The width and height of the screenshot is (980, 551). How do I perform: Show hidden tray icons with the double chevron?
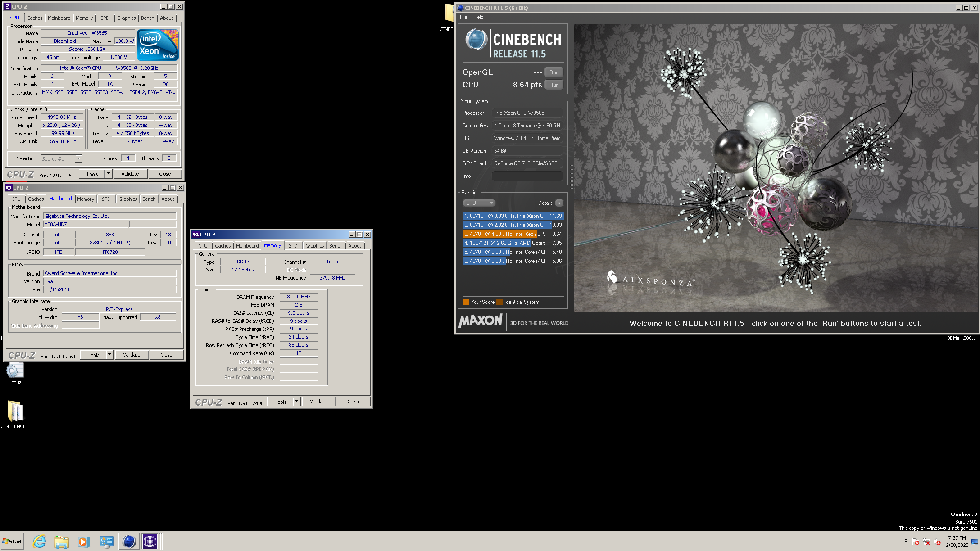point(906,541)
